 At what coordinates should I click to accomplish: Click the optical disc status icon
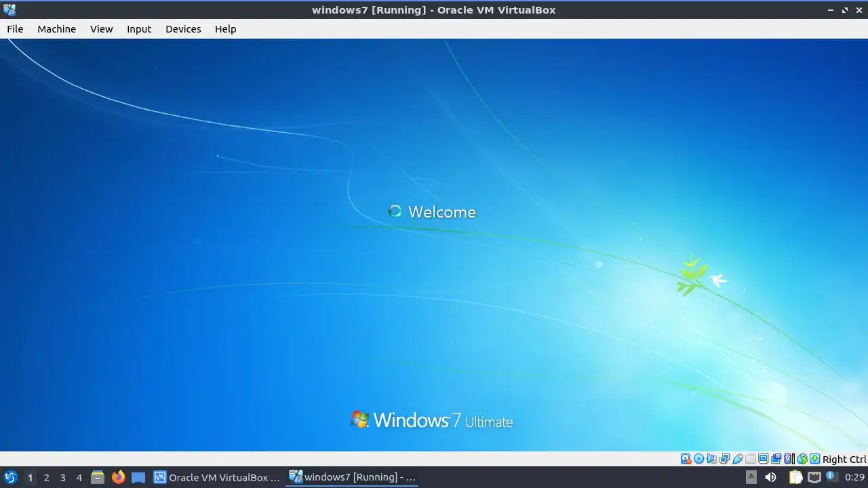click(699, 459)
